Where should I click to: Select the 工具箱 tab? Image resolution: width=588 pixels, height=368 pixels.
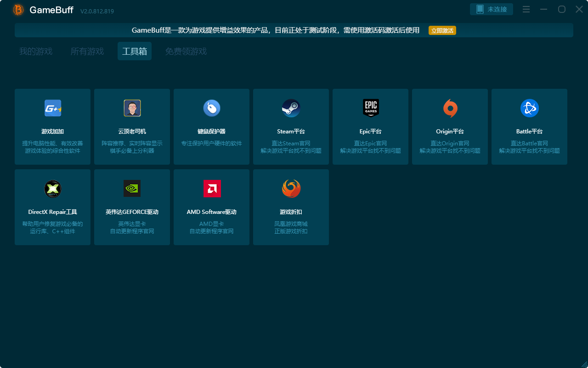[134, 51]
